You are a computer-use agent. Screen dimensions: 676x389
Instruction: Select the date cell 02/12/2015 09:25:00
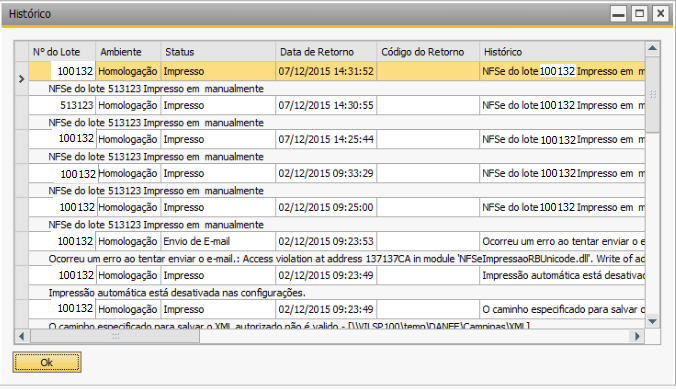coord(326,207)
